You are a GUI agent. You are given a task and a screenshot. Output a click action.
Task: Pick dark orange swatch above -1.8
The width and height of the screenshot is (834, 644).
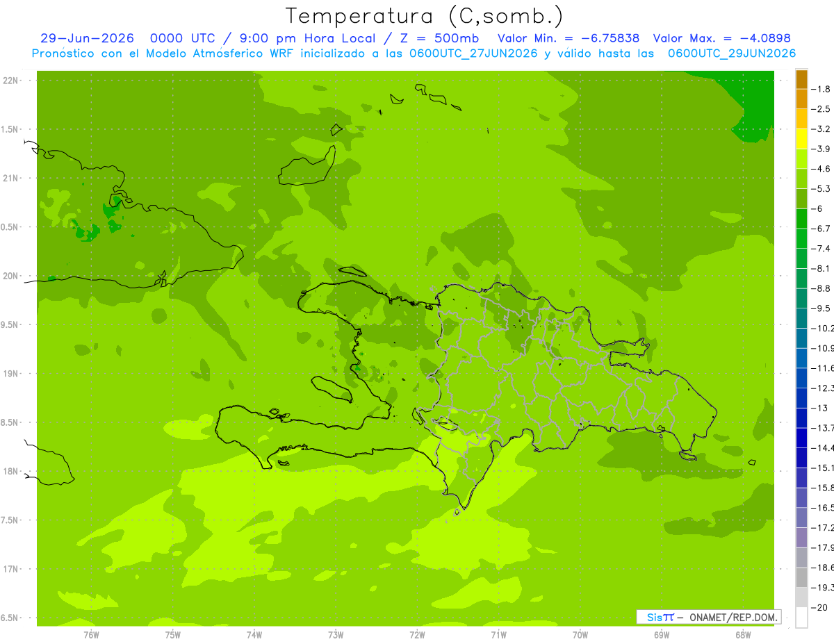tap(801, 79)
